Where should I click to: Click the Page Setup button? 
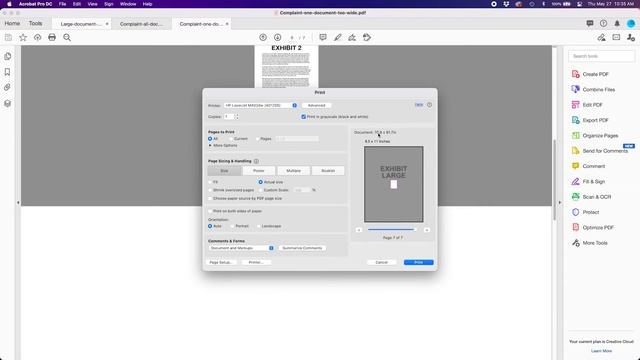(x=221, y=262)
